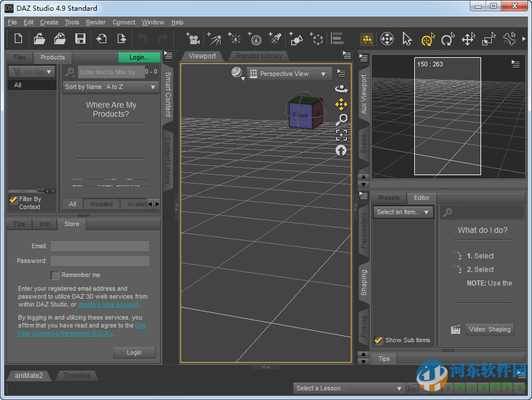Check the Remember me box
The image size is (532, 400).
pos(55,275)
